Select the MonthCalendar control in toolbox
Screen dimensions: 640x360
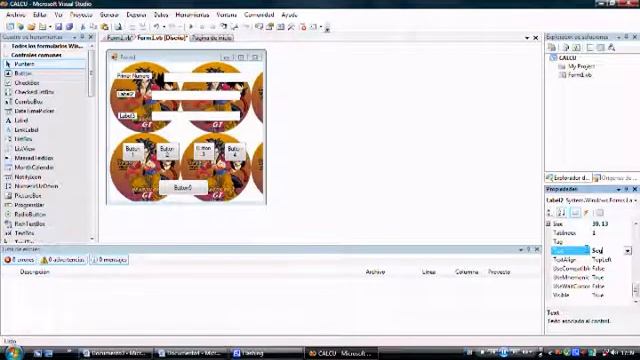(x=44, y=167)
